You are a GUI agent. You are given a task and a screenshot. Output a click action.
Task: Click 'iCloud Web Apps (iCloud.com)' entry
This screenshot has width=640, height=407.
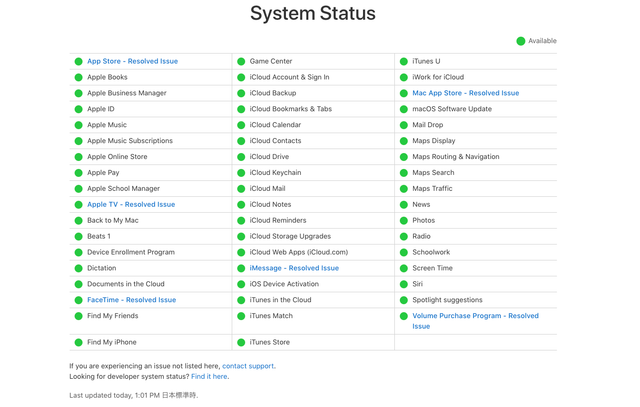point(299,252)
